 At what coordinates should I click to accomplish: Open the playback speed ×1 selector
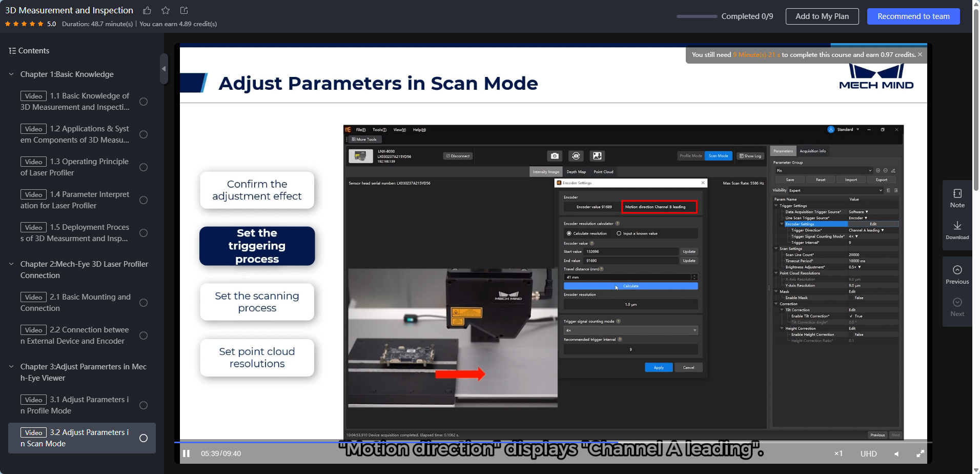(839, 453)
